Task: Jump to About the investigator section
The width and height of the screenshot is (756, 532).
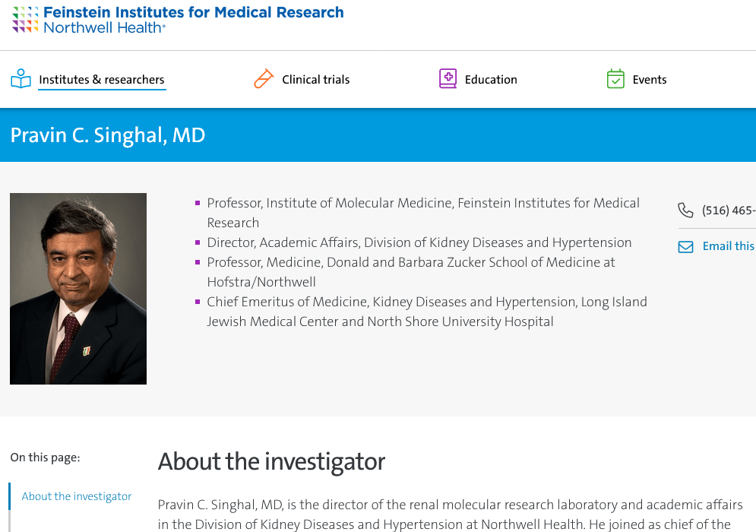Action: tap(77, 496)
